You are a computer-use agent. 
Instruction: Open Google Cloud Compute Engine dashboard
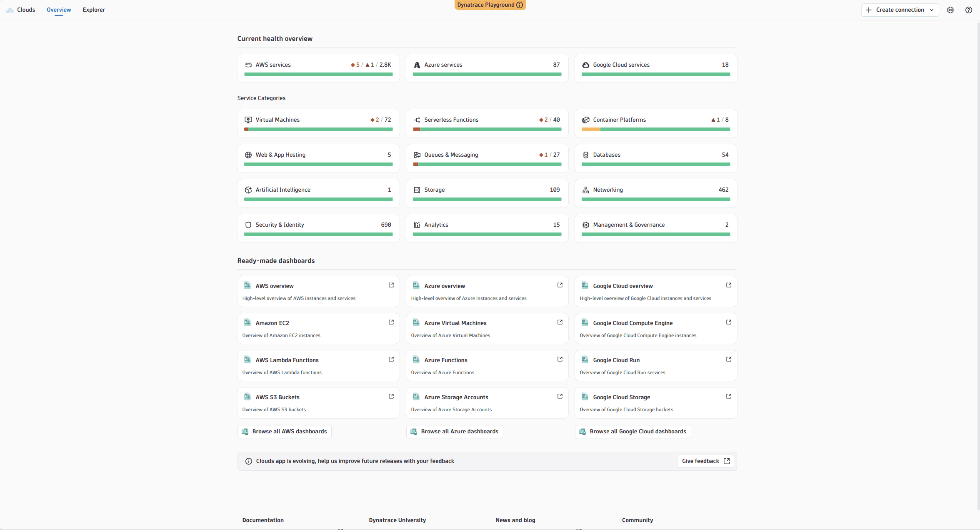coord(656,329)
